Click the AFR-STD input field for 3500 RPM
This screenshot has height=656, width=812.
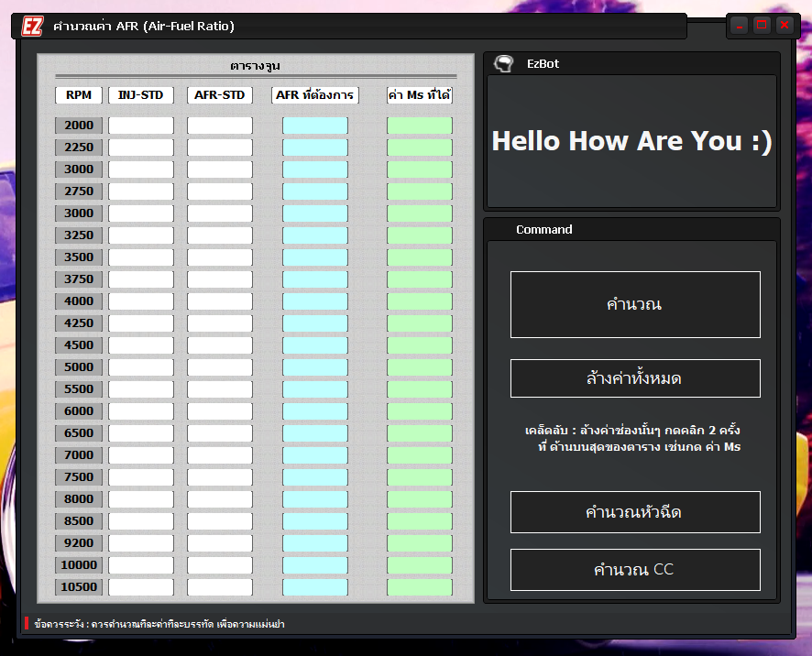[x=219, y=257]
